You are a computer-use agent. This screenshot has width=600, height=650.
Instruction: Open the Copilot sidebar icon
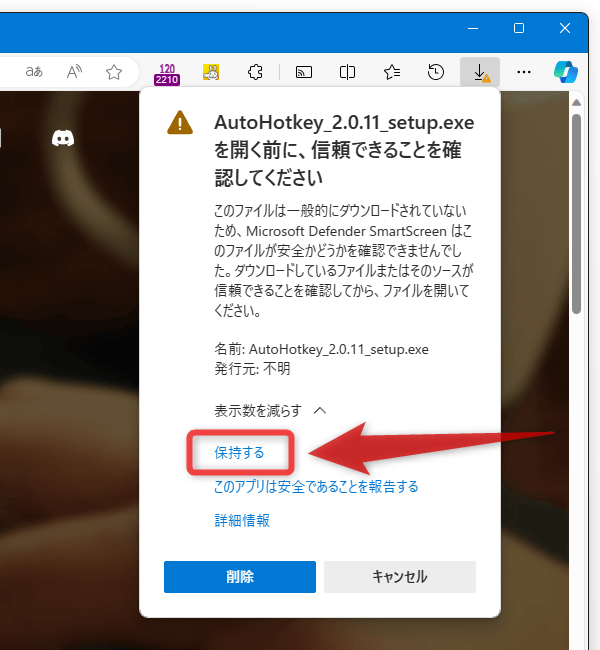[x=566, y=72]
